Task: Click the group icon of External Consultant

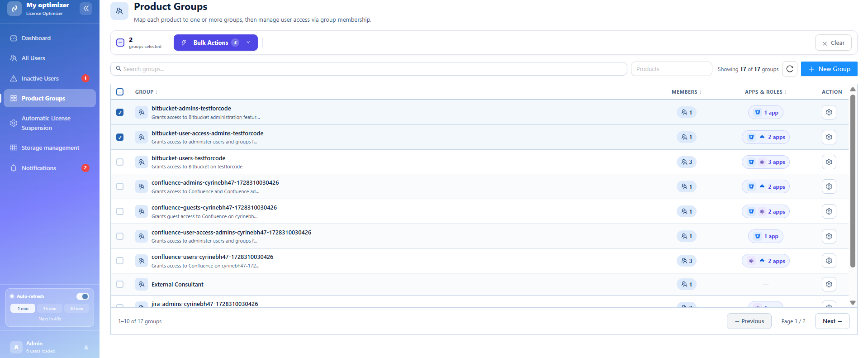Action: (x=142, y=284)
